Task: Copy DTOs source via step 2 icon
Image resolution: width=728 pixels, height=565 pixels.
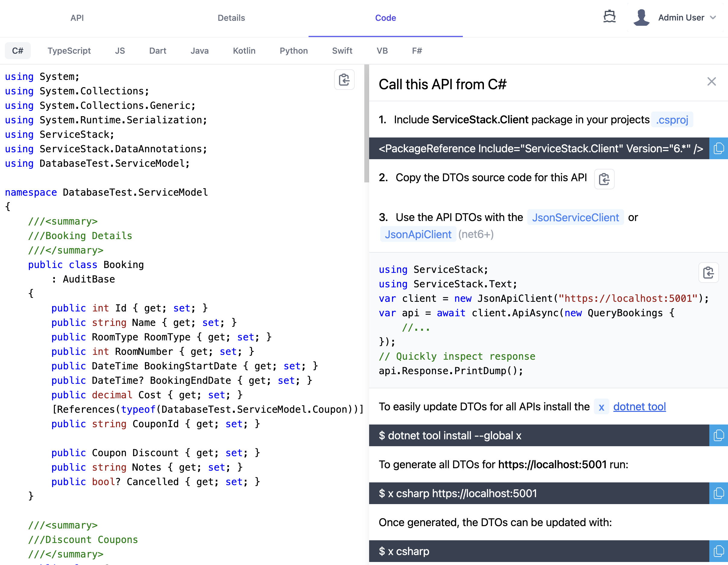Action: click(604, 179)
